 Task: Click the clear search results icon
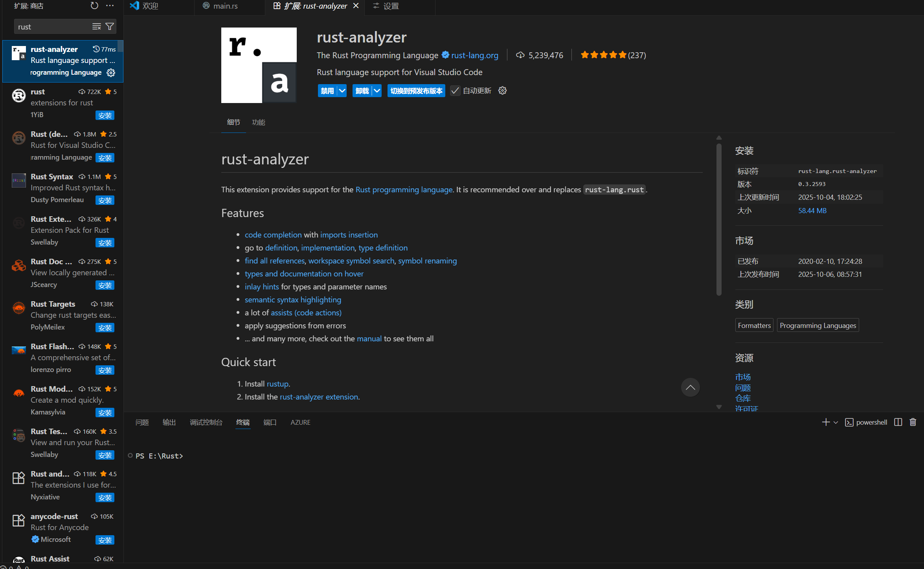coord(96,26)
